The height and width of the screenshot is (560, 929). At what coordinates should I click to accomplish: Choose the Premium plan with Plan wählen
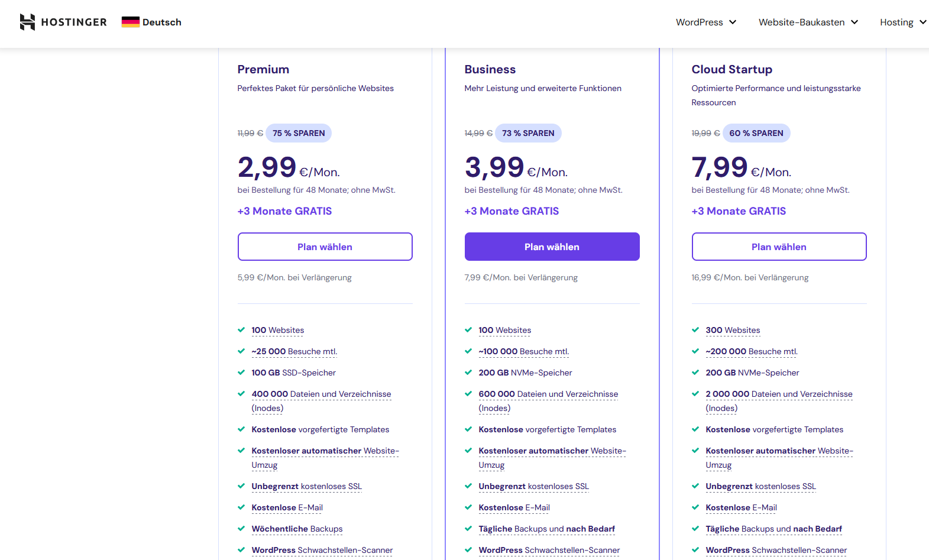pyautogui.click(x=325, y=247)
